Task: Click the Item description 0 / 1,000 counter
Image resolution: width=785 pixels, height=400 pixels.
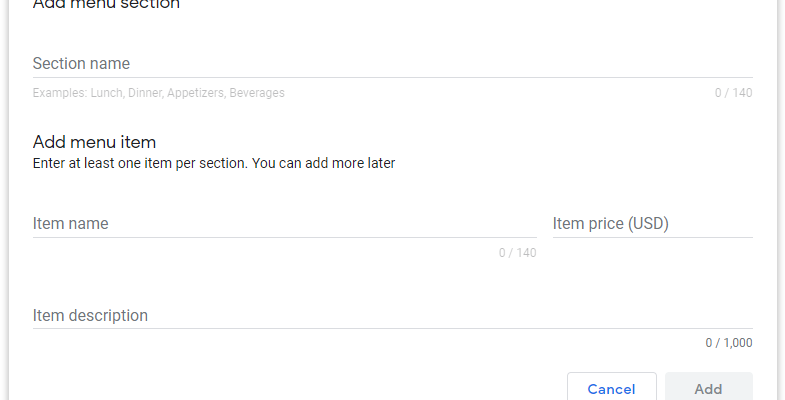Action: (728, 343)
